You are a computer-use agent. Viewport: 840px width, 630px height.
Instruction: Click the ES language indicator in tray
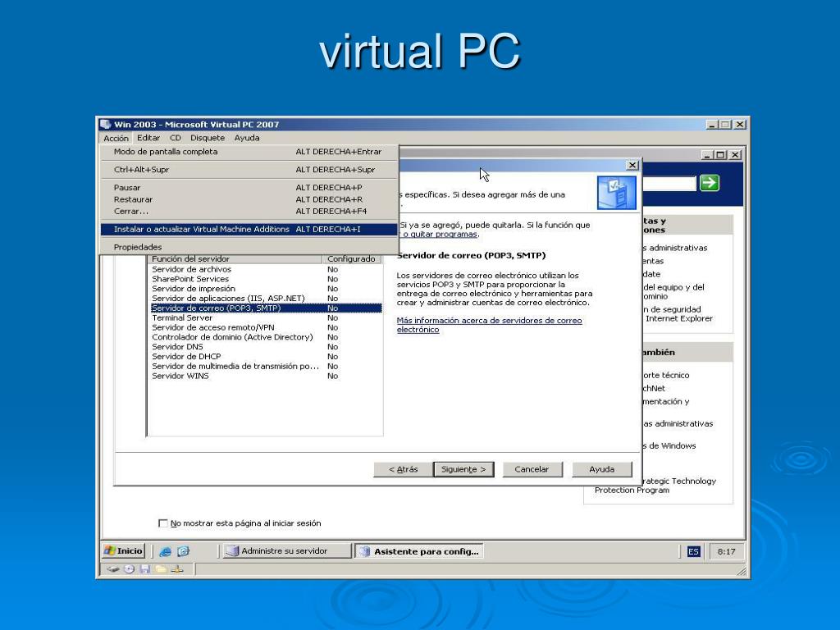[693, 551]
